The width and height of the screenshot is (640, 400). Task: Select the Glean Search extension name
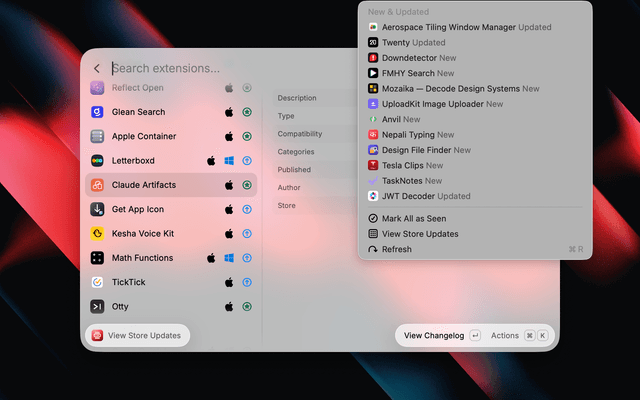[x=138, y=112]
